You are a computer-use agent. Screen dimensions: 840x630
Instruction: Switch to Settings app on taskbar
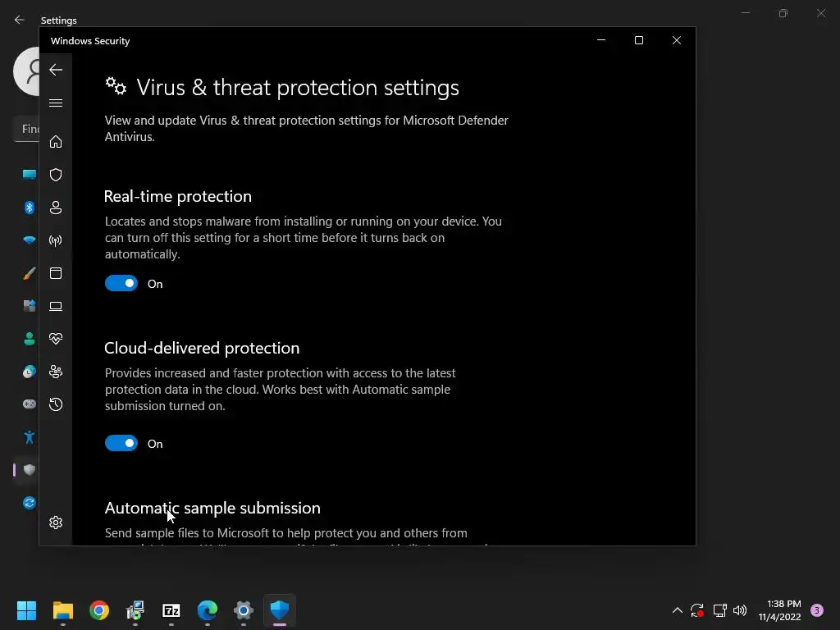[243, 610]
